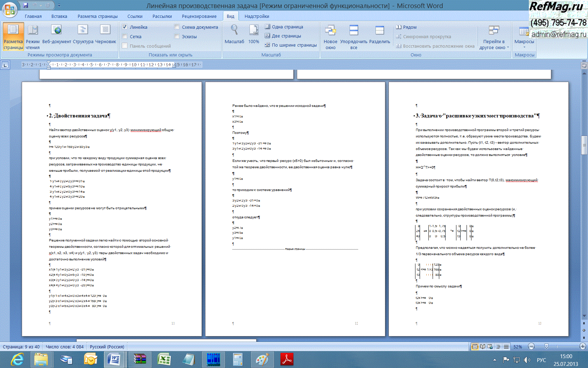Enable the Схема документа checkbox
This screenshot has width=588, height=368.
coord(177,27)
